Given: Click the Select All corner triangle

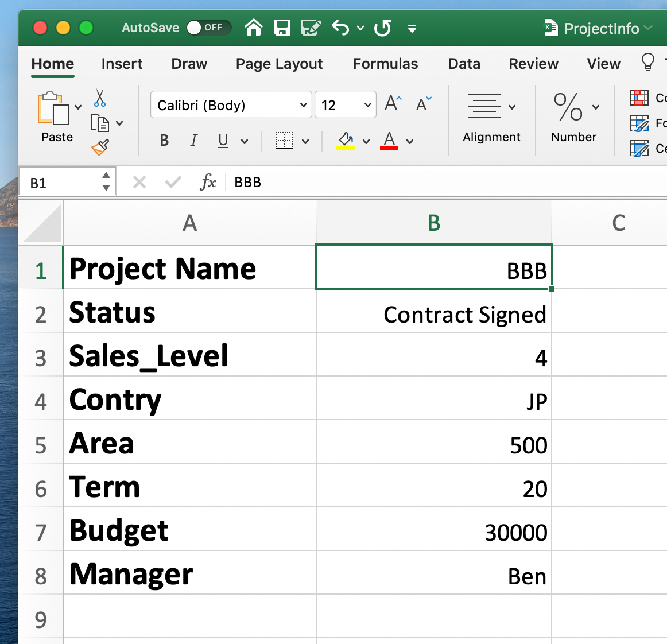Looking at the screenshot, I should [42, 223].
